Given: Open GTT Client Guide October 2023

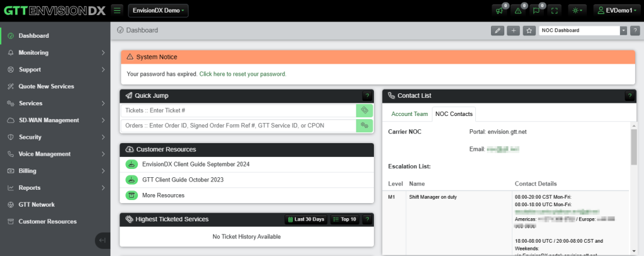Looking at the screenshot, I should pos(183,180).
